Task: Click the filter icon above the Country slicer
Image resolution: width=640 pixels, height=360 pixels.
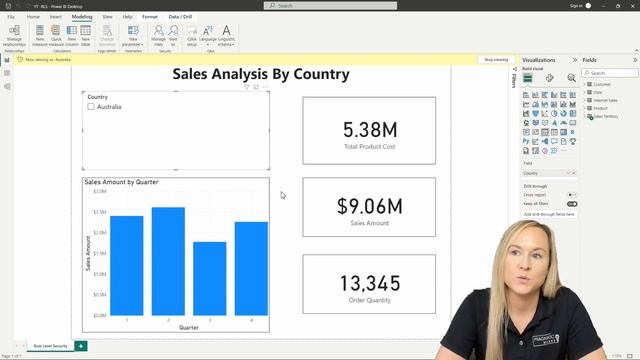Action: 247,87
